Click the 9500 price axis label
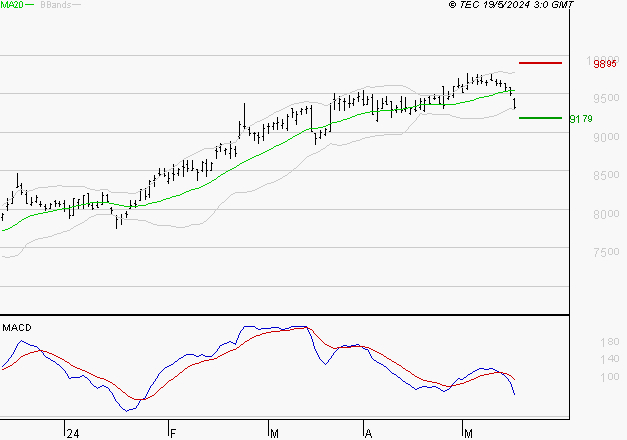The width and height of the screenshot is (627, 440). point(606,98)
